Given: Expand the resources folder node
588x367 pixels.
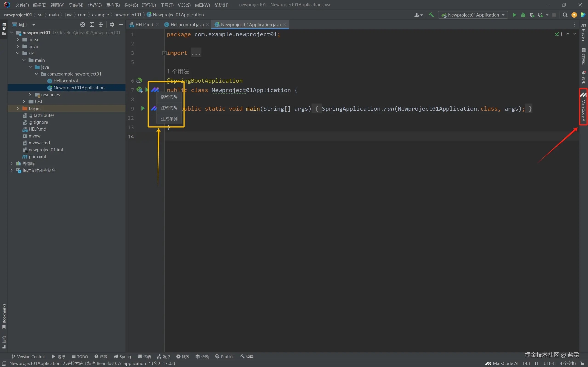Looking at the screenshot, I should (30, 95).
